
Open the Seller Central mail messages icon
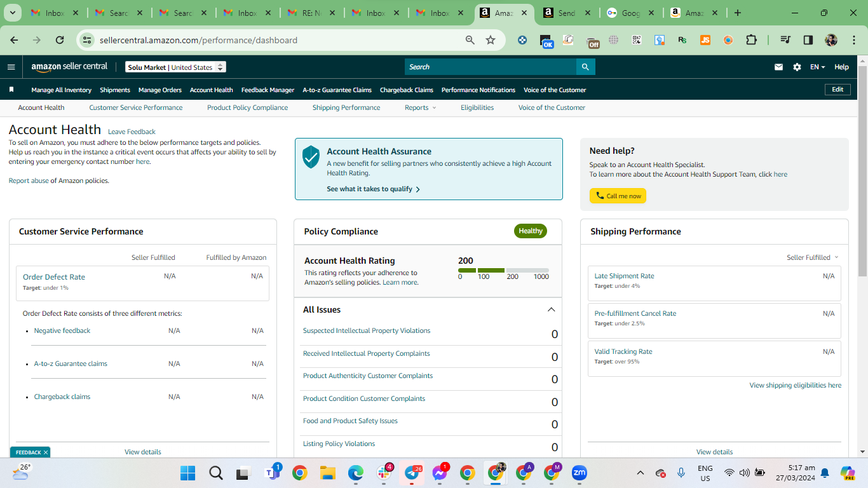tap(778, 67)
